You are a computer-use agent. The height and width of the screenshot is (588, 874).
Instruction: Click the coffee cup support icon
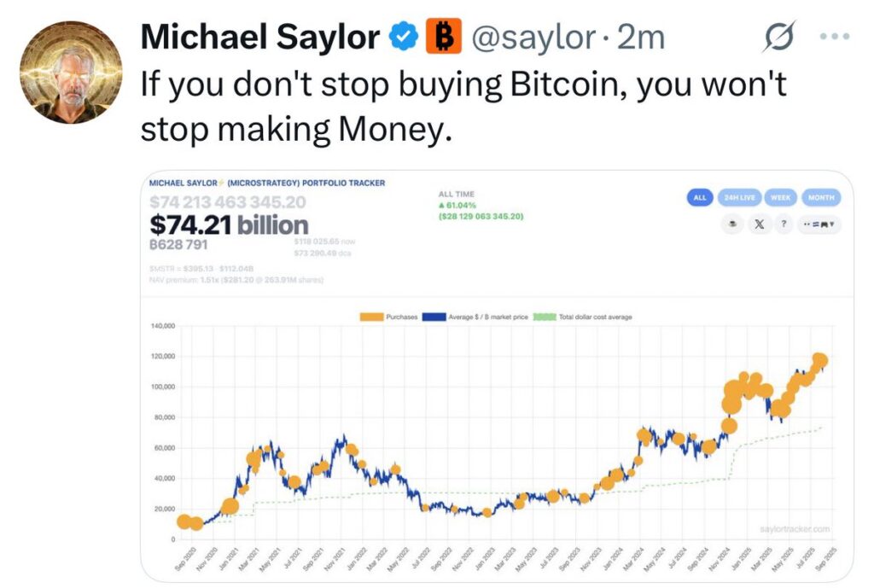coord(732,224)
